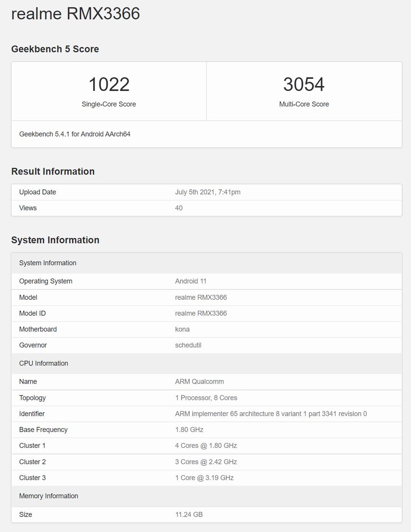Click the Geekbench 5 Score heading

(55, 49)
